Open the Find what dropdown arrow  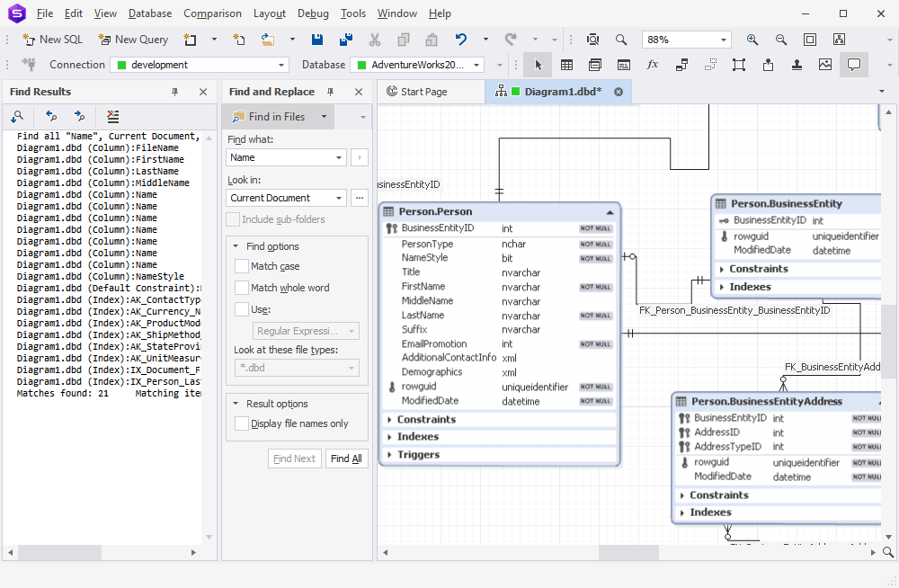[x=339, y=157]
